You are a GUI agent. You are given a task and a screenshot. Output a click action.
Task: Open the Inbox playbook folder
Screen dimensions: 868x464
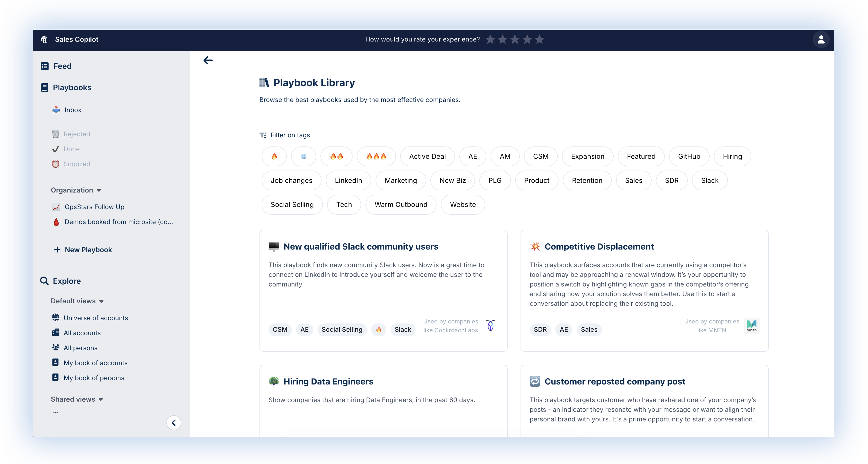(73, 110)
